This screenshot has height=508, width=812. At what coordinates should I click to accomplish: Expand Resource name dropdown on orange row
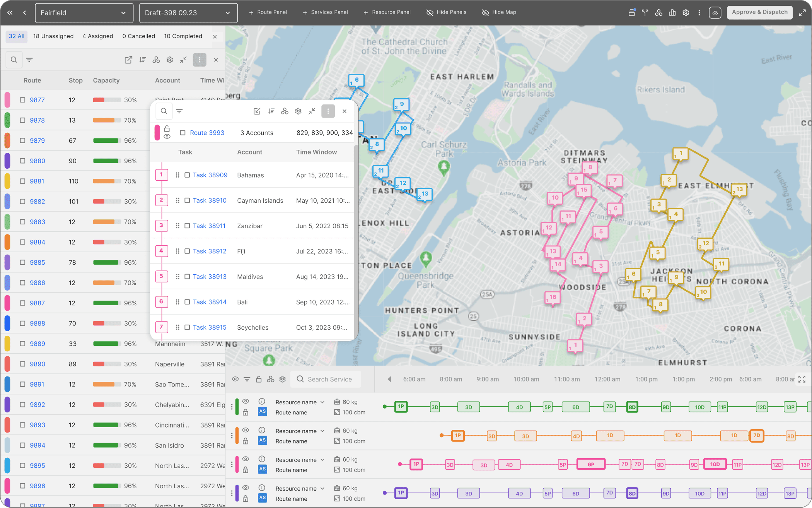coord(322,431)
